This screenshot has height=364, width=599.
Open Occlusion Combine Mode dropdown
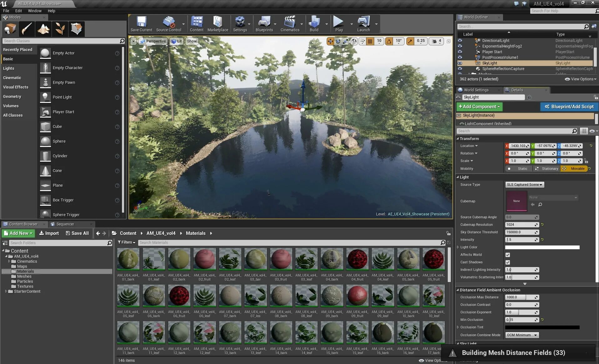[522, 335]
